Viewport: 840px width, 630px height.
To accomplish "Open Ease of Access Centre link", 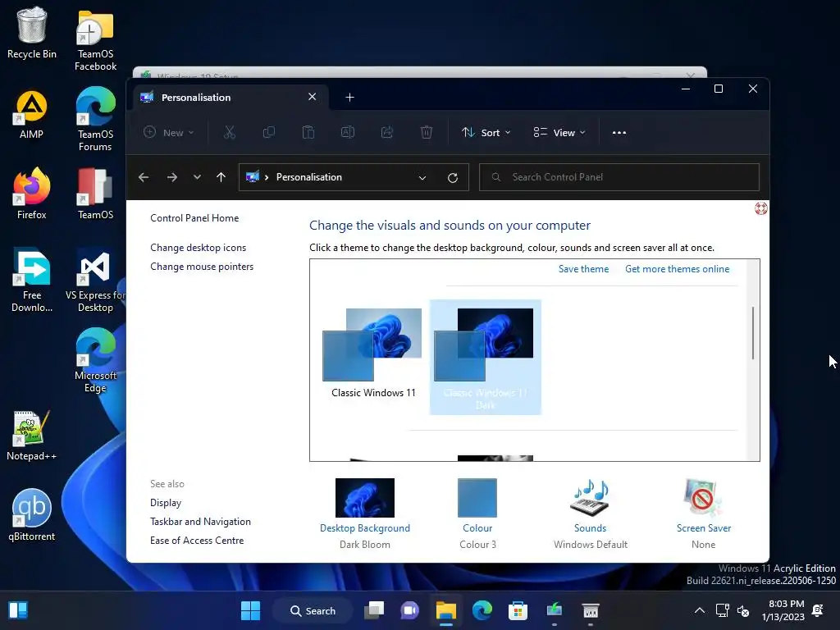I will coord(197,541).
